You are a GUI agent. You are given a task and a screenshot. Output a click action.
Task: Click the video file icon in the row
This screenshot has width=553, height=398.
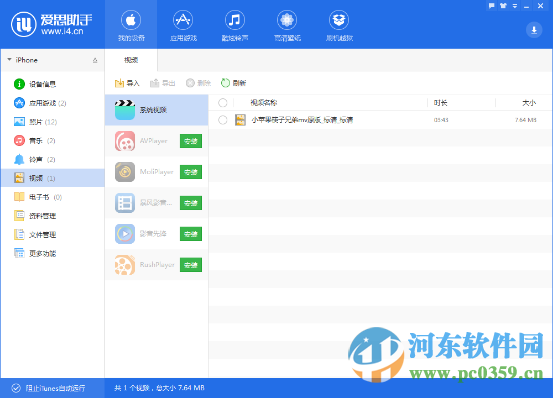[x=241, y=120]
